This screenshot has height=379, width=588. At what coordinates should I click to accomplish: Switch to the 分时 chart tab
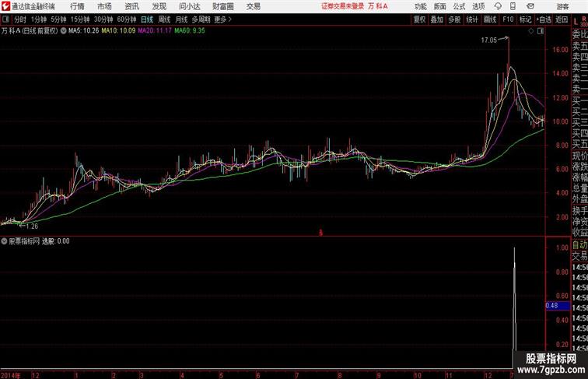[20, 19]
